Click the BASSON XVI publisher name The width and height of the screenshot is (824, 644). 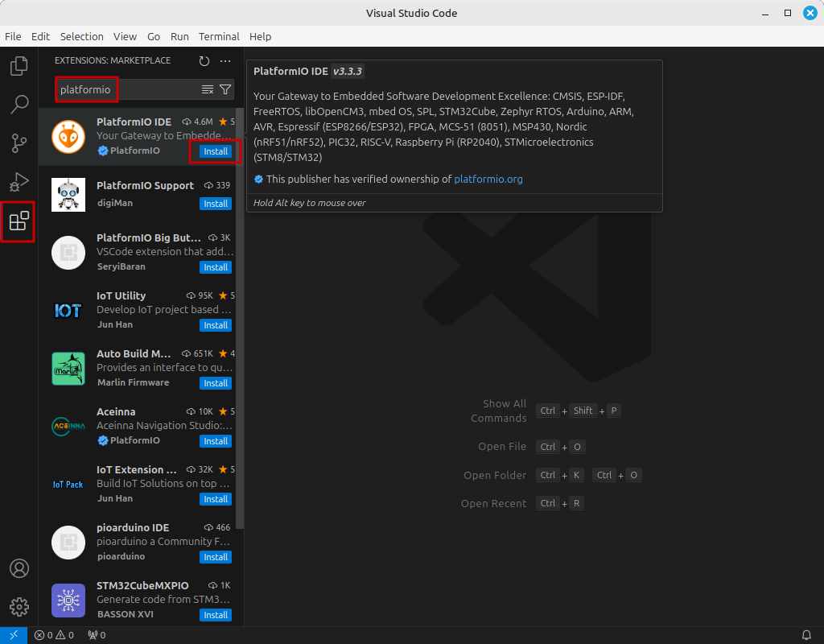coord(125,614)
